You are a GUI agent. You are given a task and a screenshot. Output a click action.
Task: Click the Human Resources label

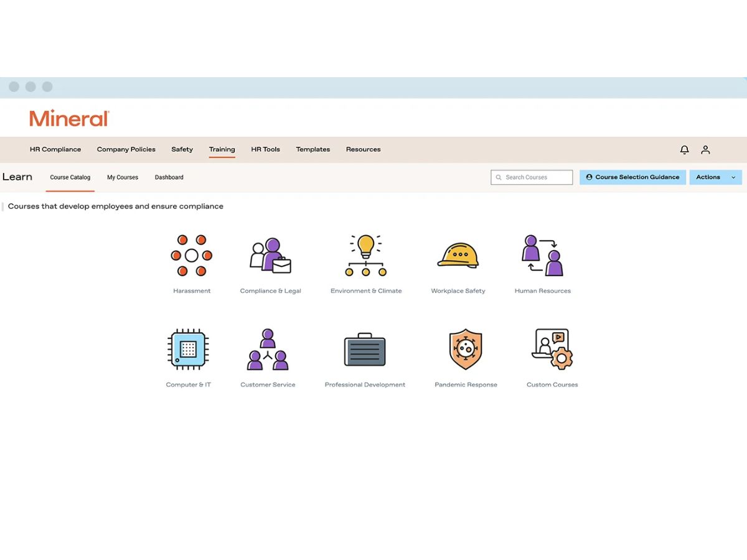tap(543, 291)
